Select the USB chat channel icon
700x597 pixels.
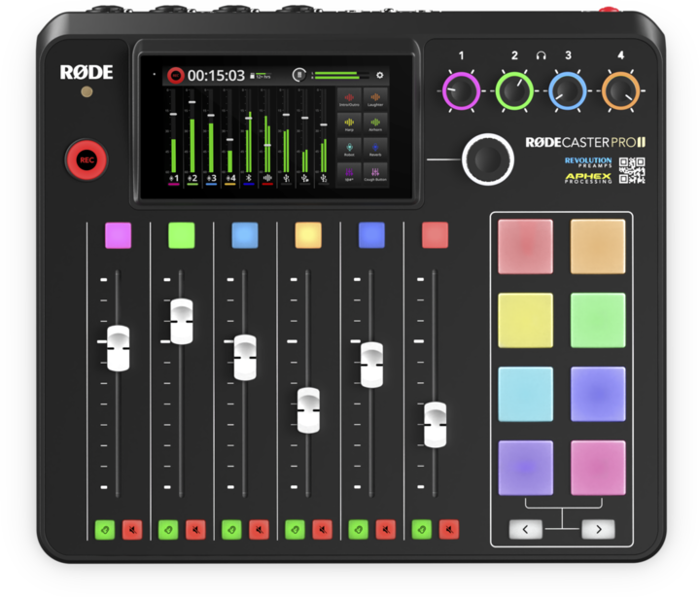(x=305, y=179)
